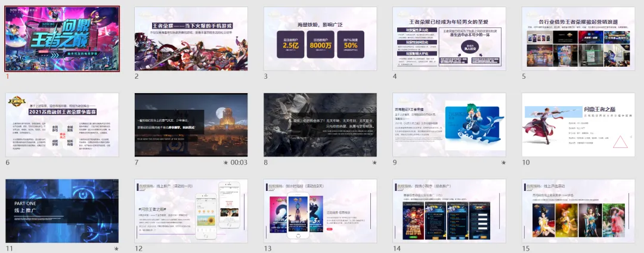Select slide 10 thumbnail with spear warrior
Viewport: 644px width, 253px height.
pyautogui.click(x=578, y=125)
